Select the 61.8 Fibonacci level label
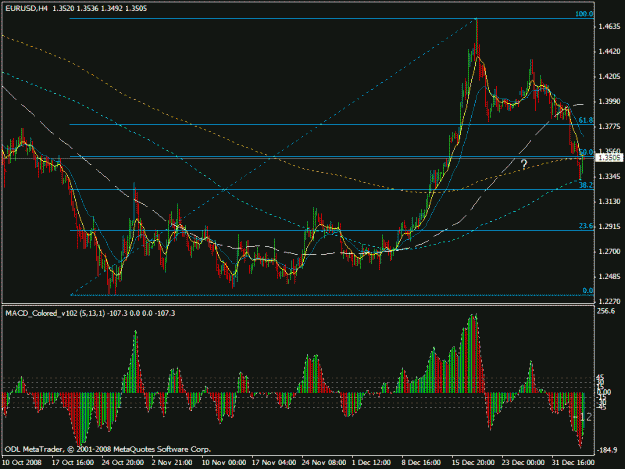 pos(586,120)
